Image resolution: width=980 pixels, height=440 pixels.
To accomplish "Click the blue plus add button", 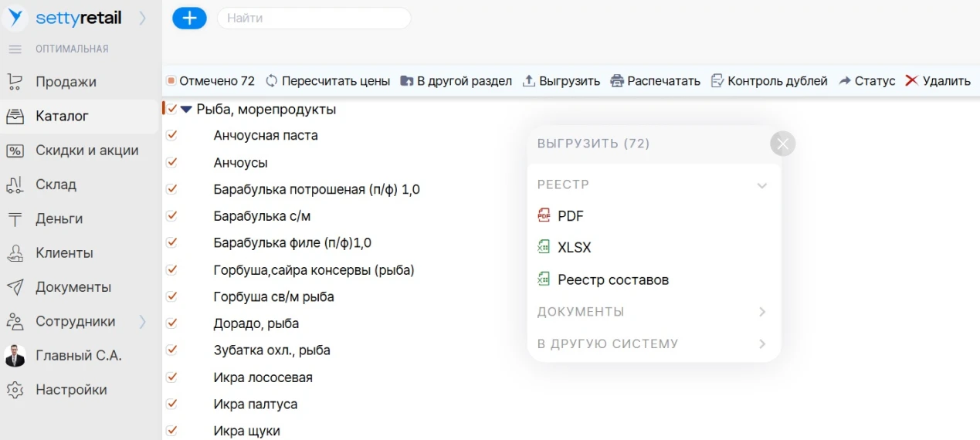I will [x=189, y=19].
